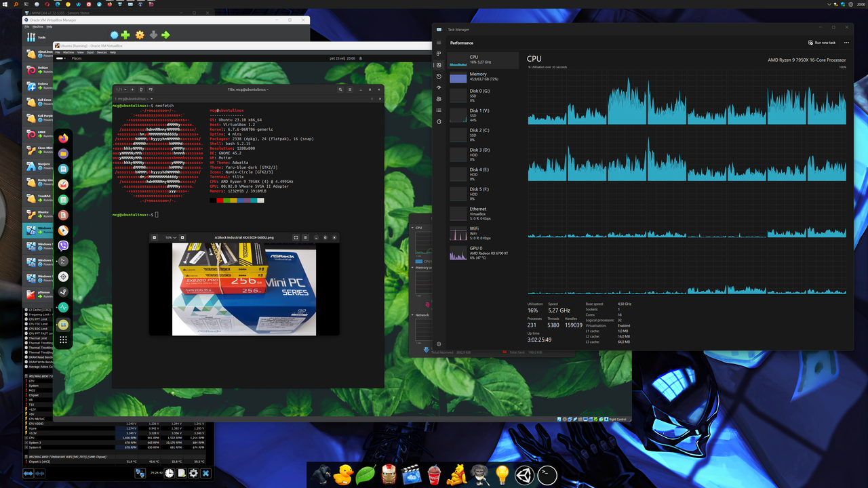Select the Performance icon in Task Manager sidebar

click(x=439, y=65)
